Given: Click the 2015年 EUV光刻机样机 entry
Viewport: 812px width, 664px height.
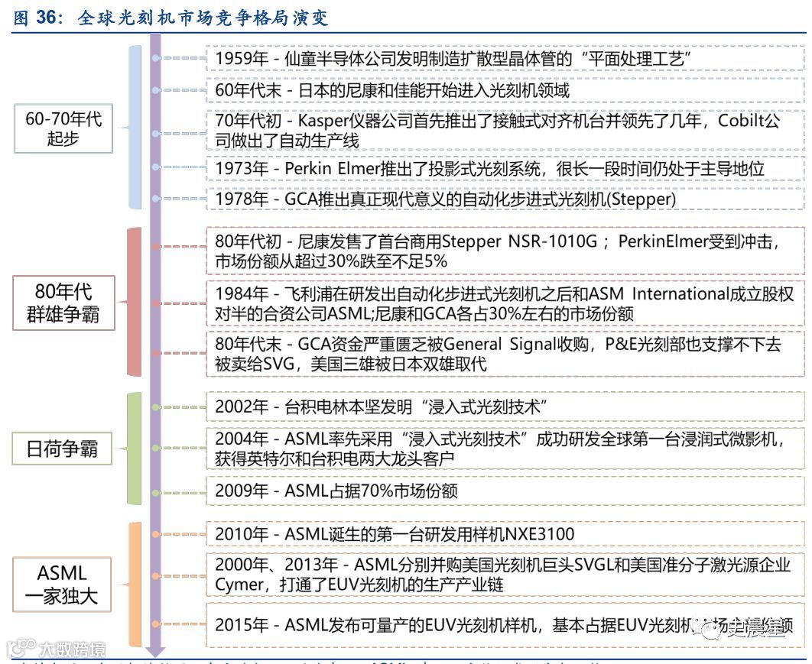Looking at the screenshot, I should pos(505,625).
